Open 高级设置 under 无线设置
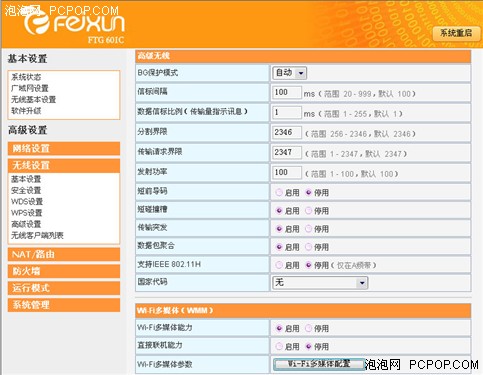 26,224
